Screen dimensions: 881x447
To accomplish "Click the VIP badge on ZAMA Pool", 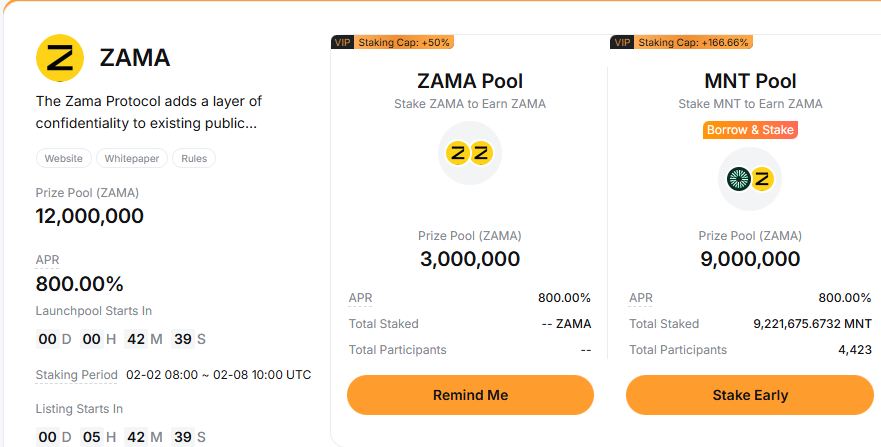I will 342,42.
